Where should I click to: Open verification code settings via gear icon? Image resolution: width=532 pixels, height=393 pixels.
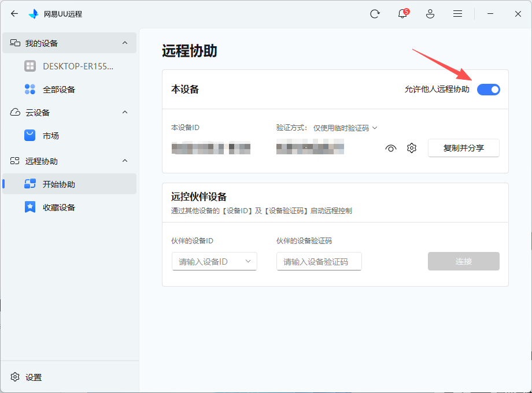[411, 148]
